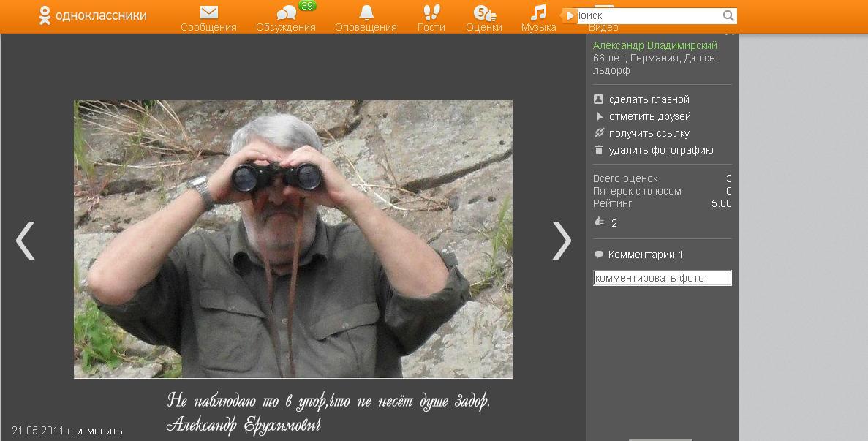This screenshot has width=868, height=441.
Task: Select отметить друзей option
Action: coord(649,116)
